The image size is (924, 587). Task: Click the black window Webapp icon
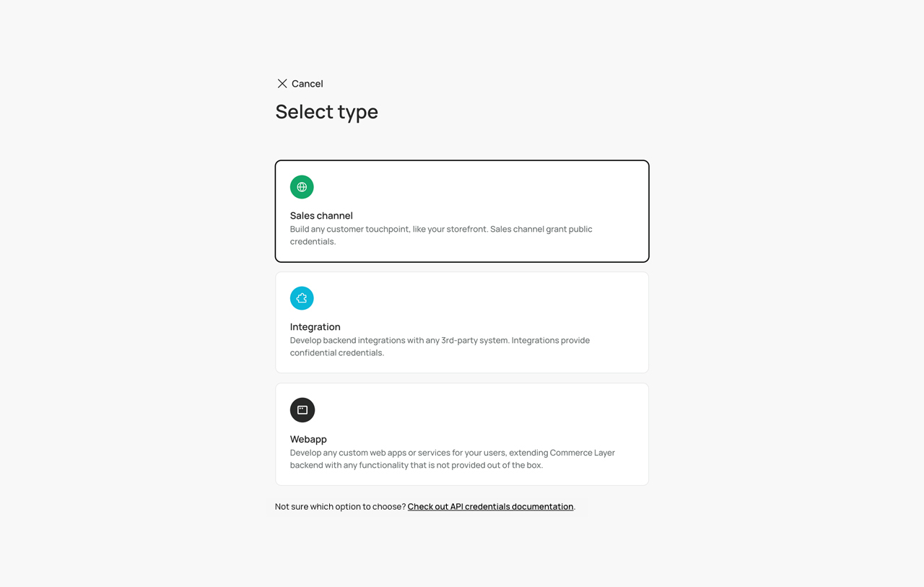click(x=302, y=410)
